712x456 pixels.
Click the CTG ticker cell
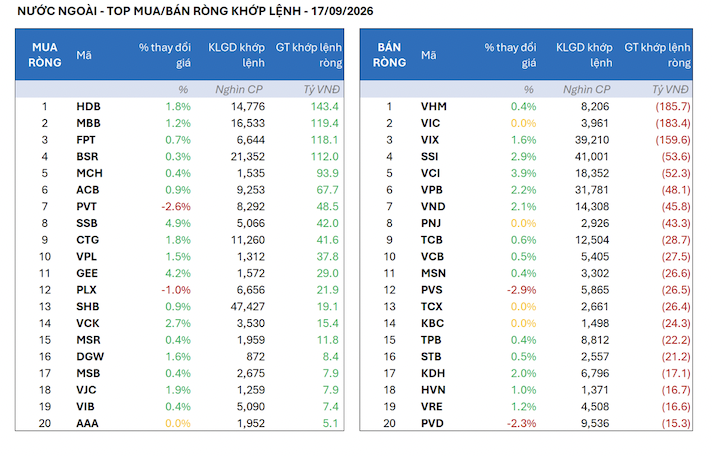pos(88,240)
